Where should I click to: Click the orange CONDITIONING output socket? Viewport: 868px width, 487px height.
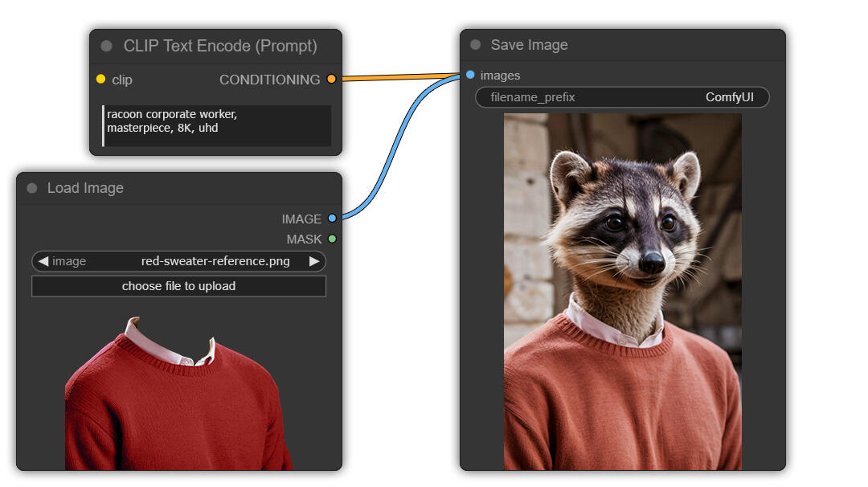tap(331, 80)
